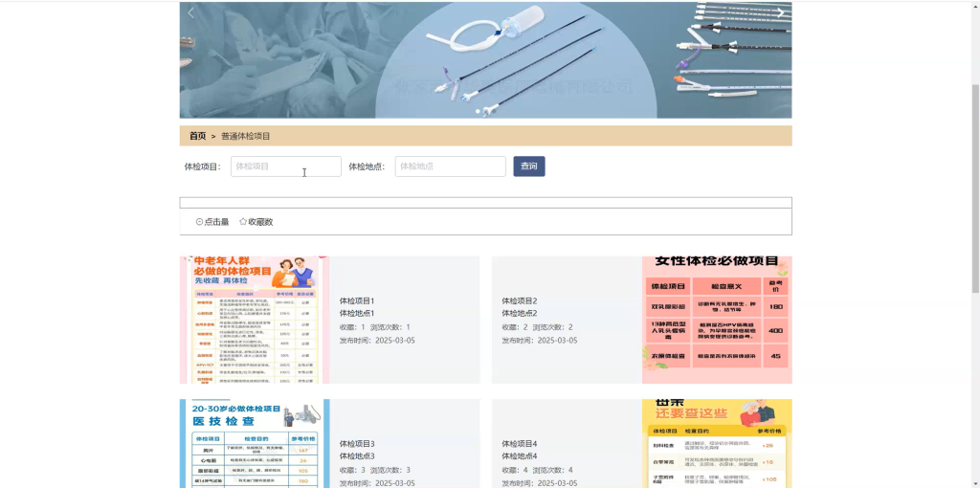The height and width of the screenshot is (488, 980).
Task: Click the medical catheter banner image
Action: (485, 60)
